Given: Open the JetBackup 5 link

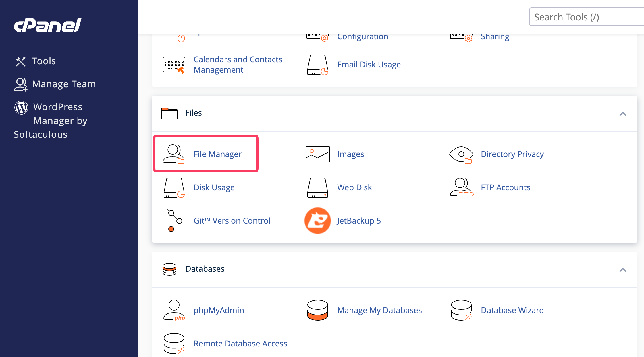Looking at the screenshot, I should pyautogui.click(x=359, y=221).
